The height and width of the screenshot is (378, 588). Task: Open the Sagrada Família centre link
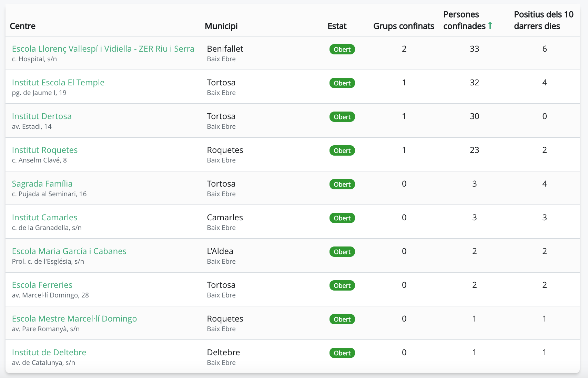click(42, 184)
